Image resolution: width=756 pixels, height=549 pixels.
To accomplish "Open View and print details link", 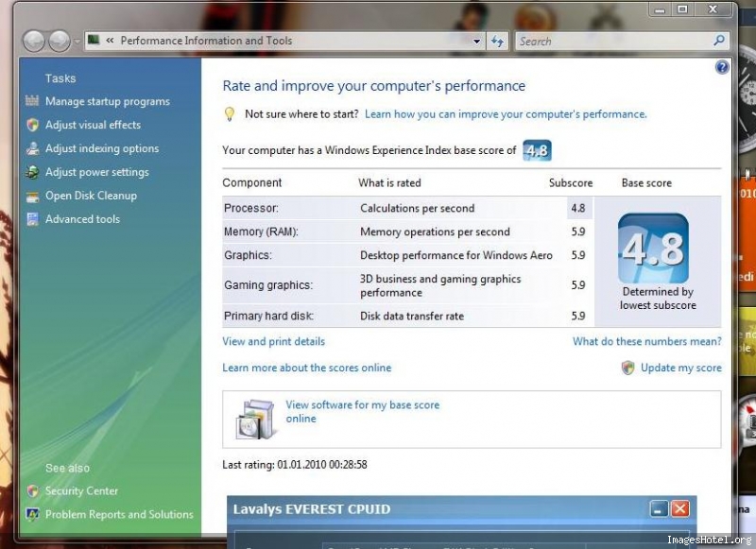I will pos(273,342).
